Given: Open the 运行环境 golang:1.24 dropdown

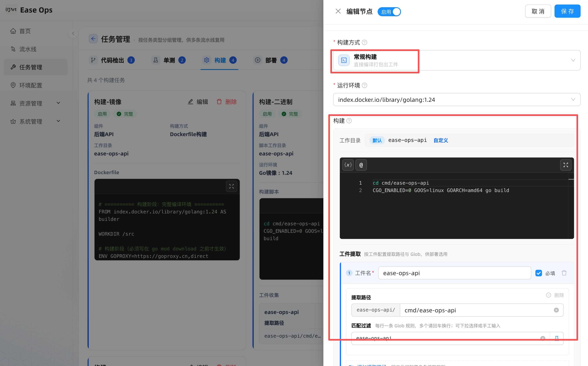Looking at the screenshot, I should (457, 100).
